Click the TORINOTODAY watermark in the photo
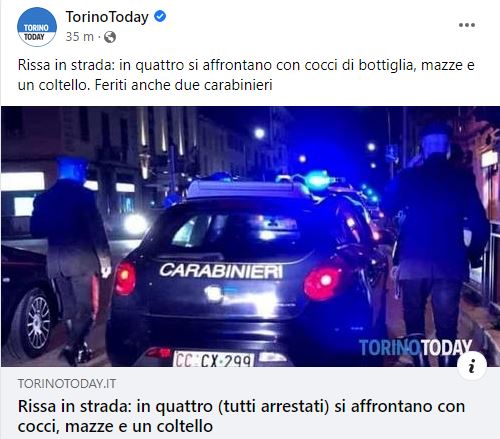The height and width of the screenshot is (439, 500). pyautogui.click(x=415, y=347)
